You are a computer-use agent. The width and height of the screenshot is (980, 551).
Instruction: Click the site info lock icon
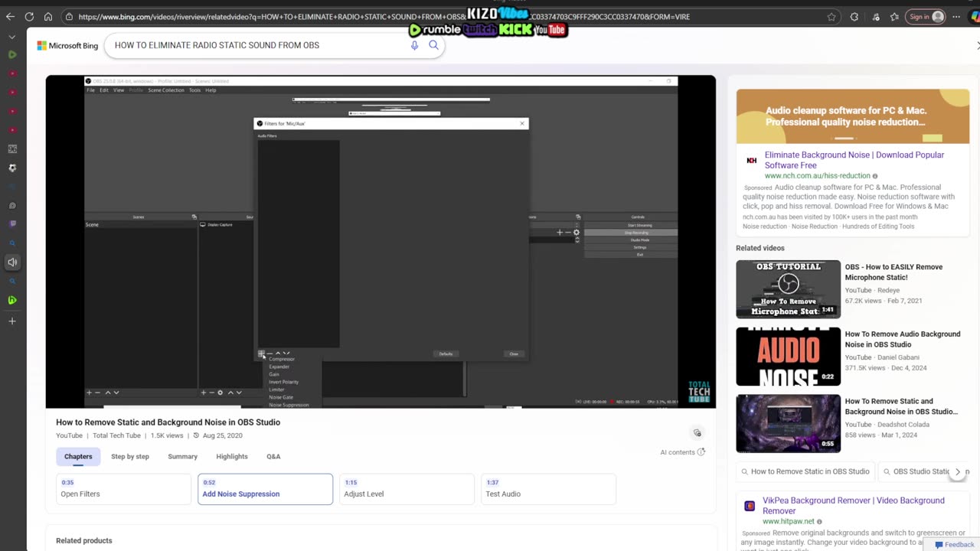(x=69, y=17)
